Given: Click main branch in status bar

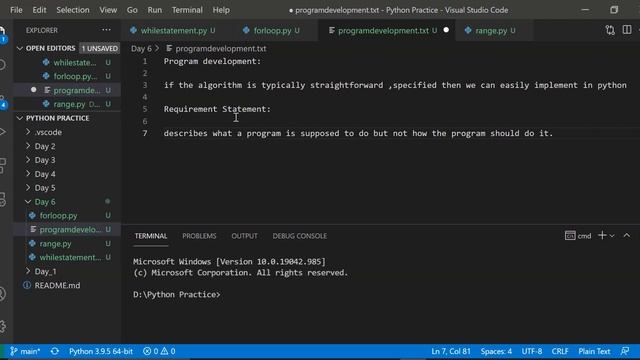Looking at the screenshot, I should point(25,351).
